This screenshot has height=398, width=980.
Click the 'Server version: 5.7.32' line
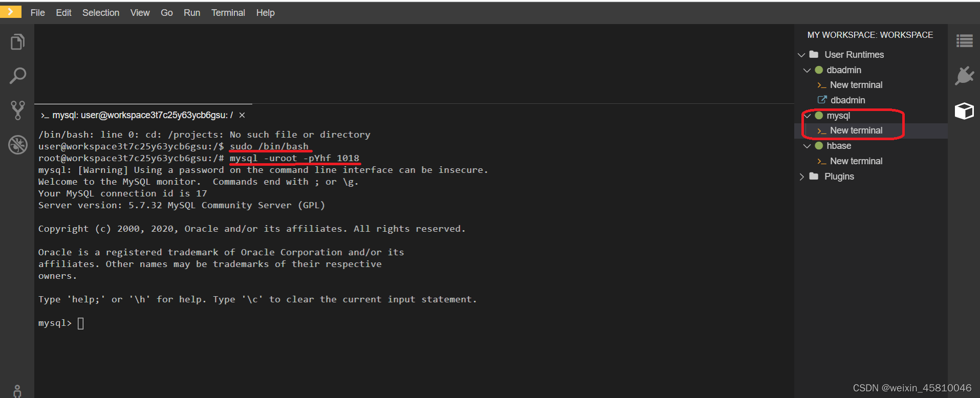[182, 205]
